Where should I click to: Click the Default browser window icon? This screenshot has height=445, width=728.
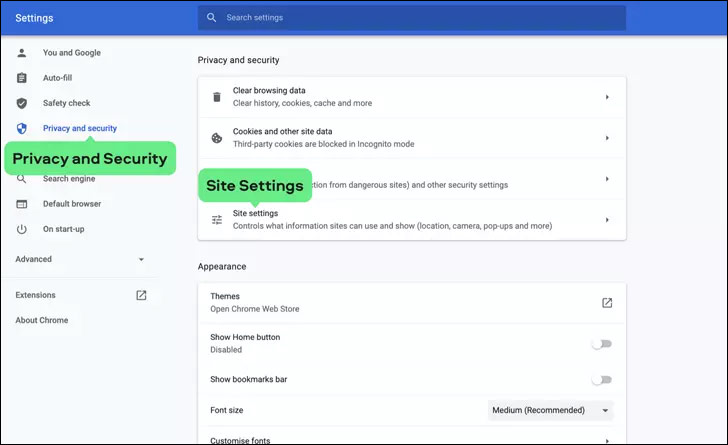[22, 204]
